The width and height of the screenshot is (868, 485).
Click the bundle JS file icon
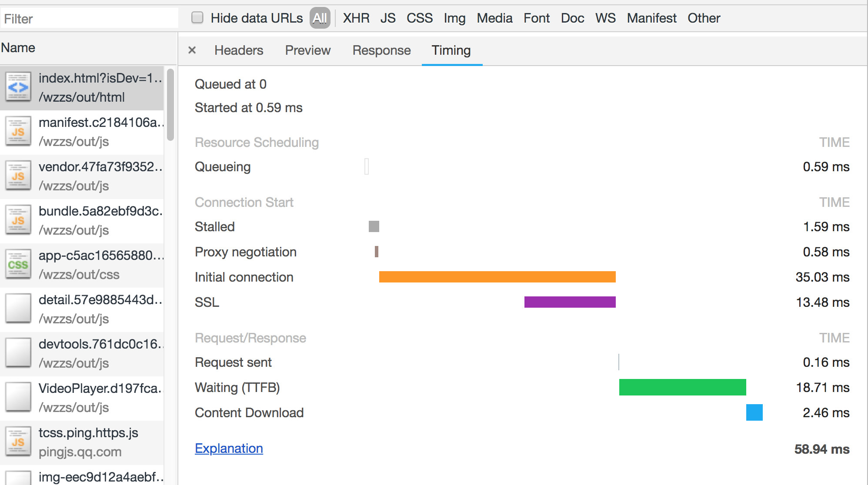coord(18,220)
